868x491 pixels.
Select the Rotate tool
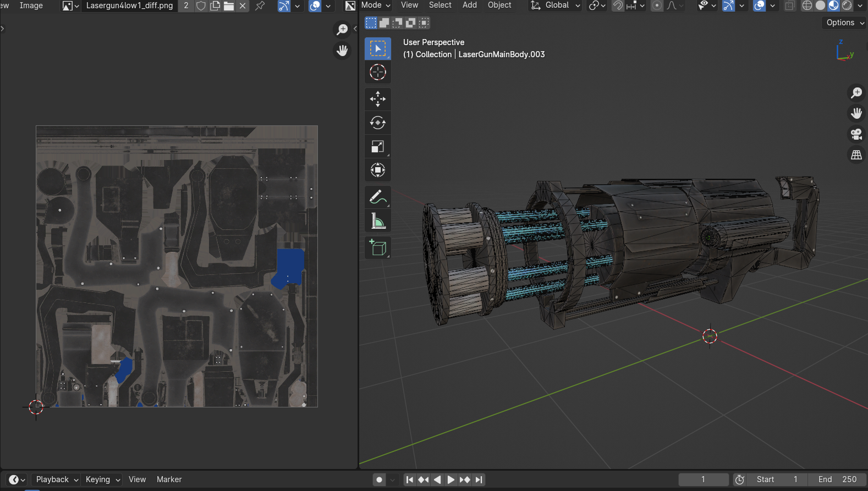click(377, 123)
